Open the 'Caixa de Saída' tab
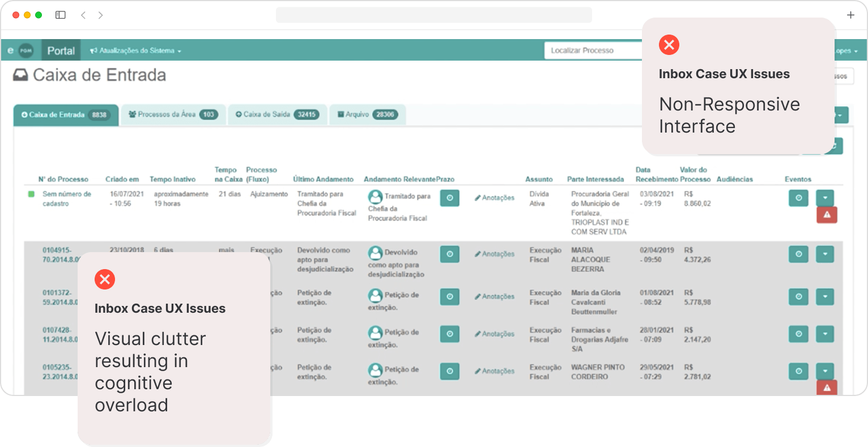This screenshot has width=868, height=447. point(278,114)
